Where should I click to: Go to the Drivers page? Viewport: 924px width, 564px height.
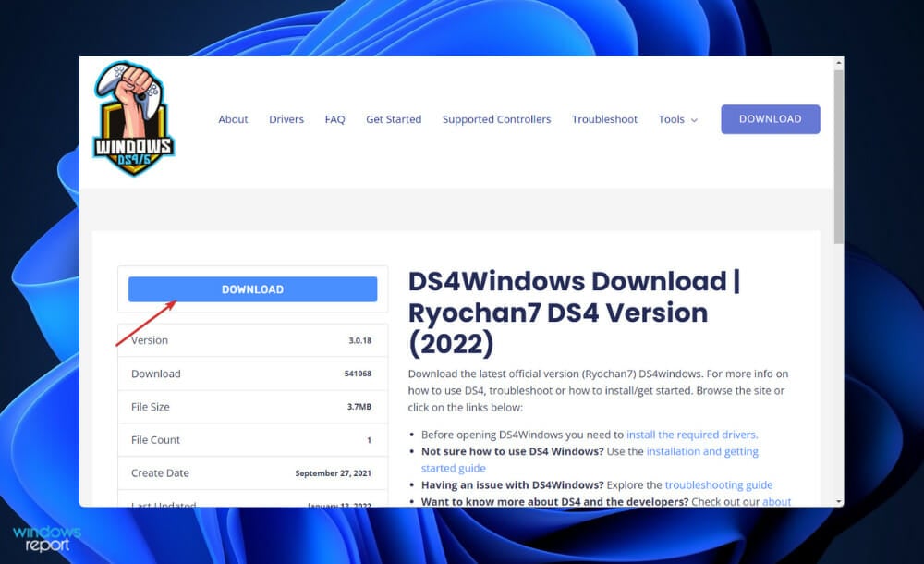[x=286, y=119]
